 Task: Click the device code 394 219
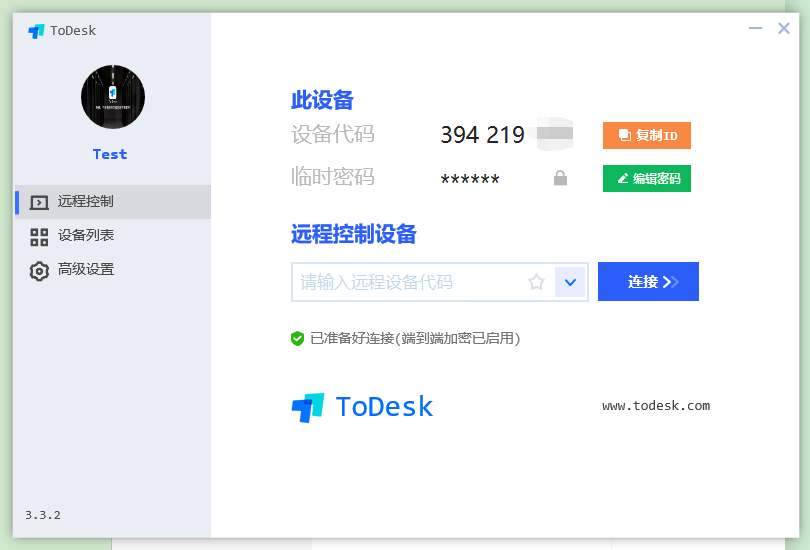(482, 135)
